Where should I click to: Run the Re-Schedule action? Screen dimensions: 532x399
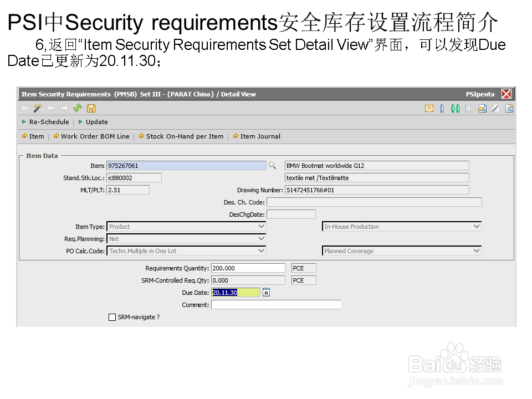point(45,122)
